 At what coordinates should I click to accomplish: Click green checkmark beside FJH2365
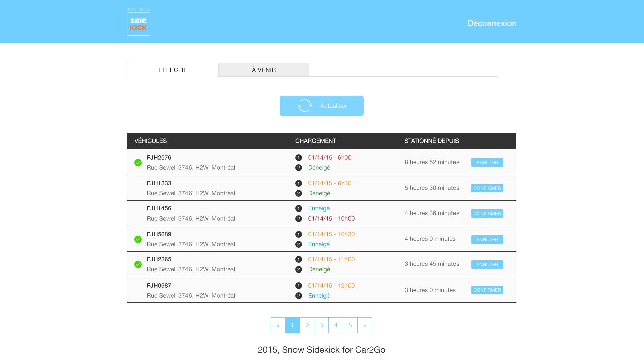pos(138,264)
